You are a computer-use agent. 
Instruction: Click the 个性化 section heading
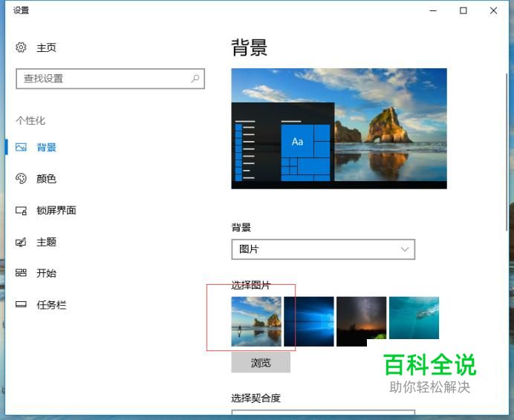click(30, 120)
